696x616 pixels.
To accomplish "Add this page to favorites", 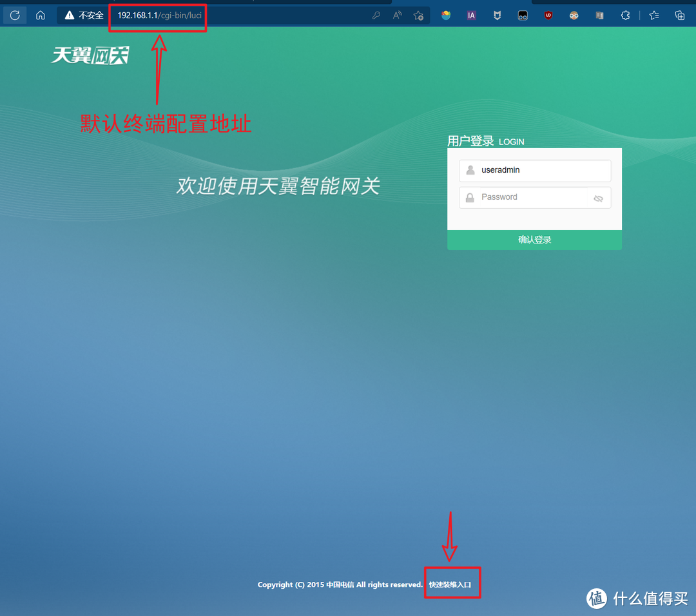I will (x=419, y=15).
